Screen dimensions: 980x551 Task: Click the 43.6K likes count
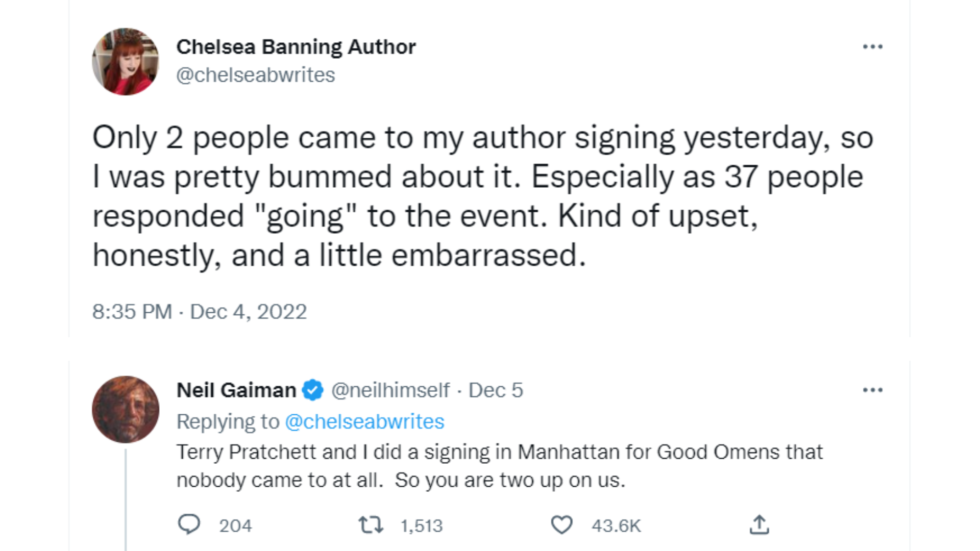point(616,526)
